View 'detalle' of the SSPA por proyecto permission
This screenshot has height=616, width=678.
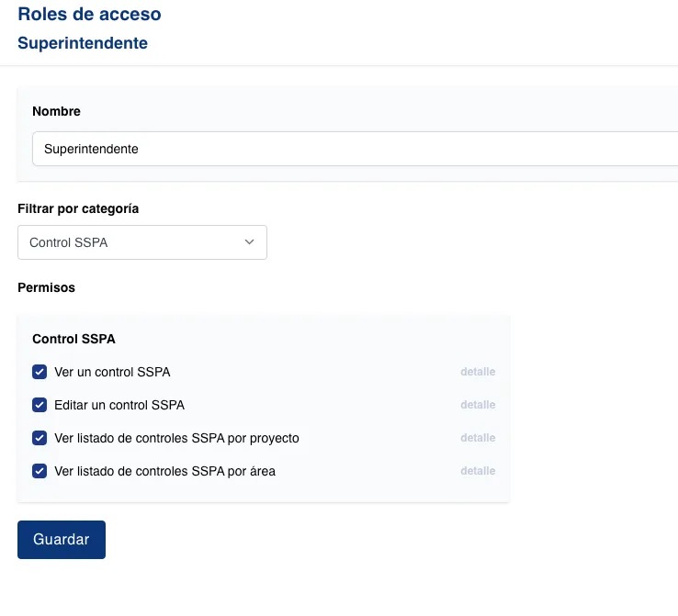(x=478, y=438)
